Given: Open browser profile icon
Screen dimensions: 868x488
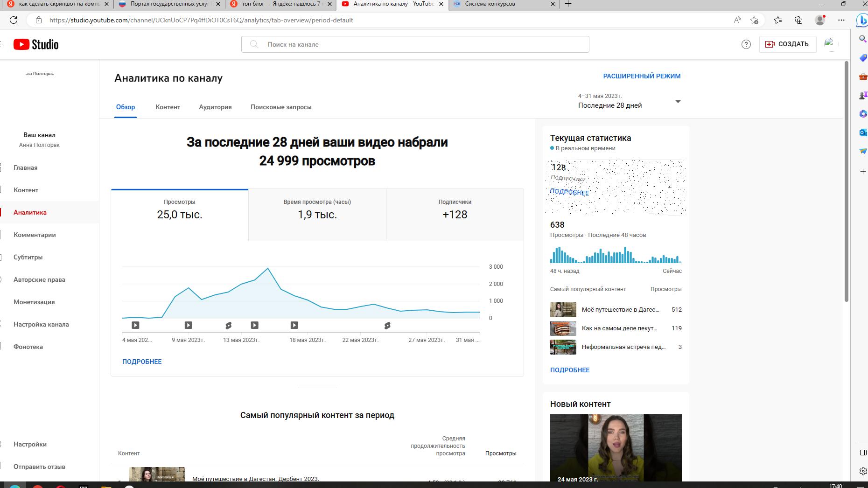Looking at the screenshot, I should click(x=820, y=20).
